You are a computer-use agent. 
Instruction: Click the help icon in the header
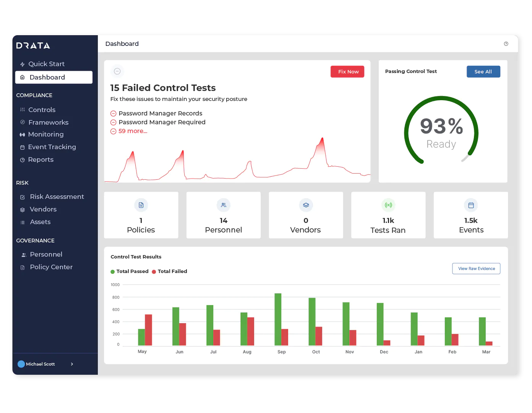tap(506, 44)
